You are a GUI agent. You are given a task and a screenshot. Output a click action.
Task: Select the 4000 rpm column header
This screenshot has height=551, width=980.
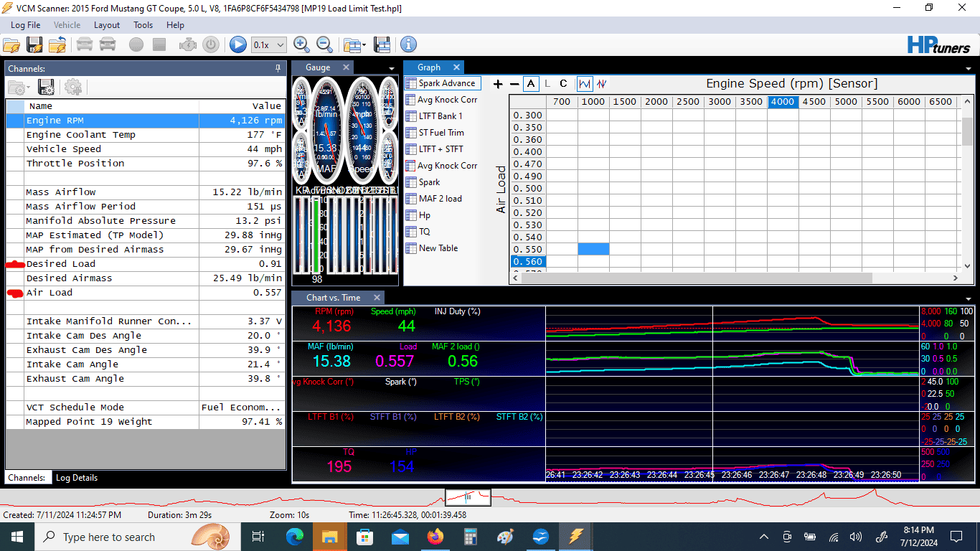coord(783,102)
